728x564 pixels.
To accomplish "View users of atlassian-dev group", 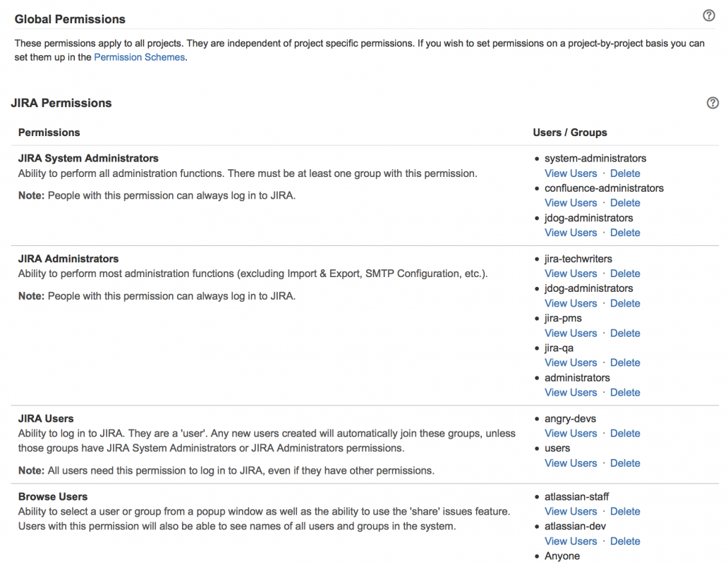I will point(571,541).
